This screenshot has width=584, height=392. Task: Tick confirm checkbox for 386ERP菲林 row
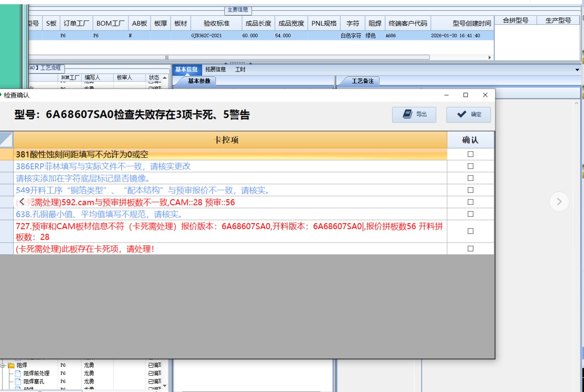(x=471, y=166)
